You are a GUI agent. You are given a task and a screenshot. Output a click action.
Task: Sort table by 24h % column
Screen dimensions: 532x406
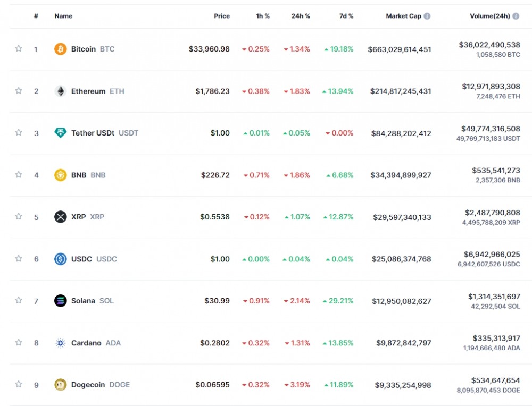click(301, 16)
